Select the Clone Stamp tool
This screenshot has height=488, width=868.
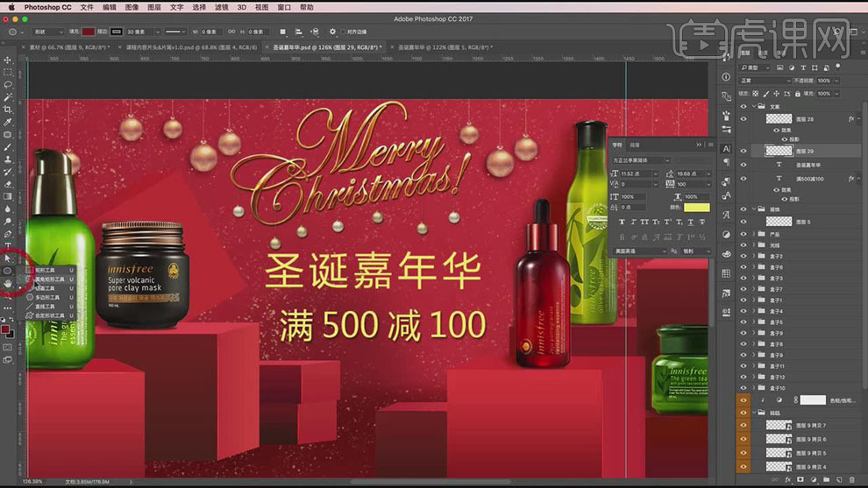click(x=8, y=159)
